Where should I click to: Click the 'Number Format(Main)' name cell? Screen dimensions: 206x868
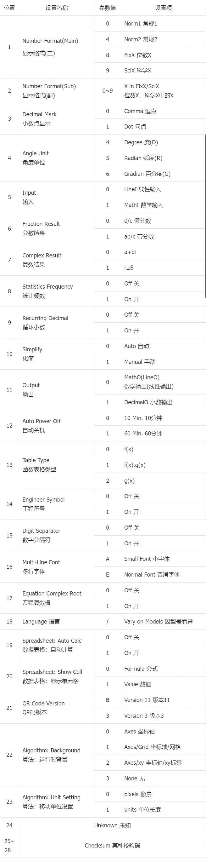[57, 47]
